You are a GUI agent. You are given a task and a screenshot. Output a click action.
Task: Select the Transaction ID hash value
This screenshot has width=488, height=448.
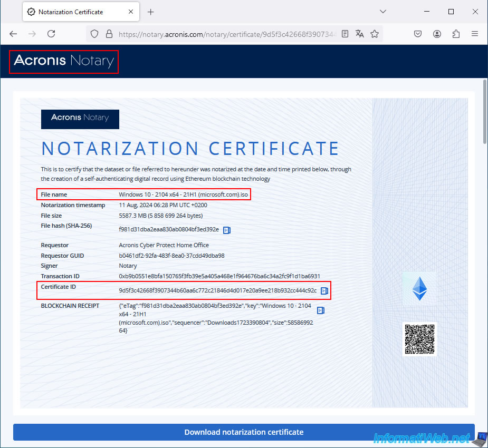pos(219,276)
